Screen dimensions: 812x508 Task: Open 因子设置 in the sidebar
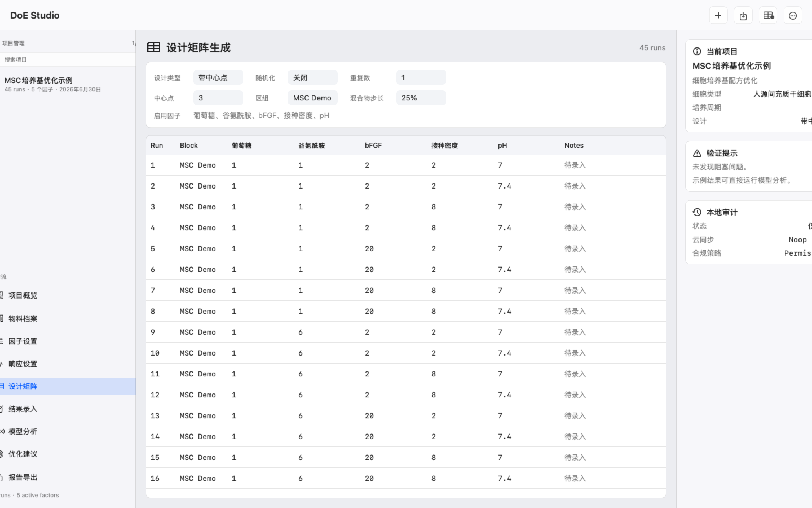point(68,341)
